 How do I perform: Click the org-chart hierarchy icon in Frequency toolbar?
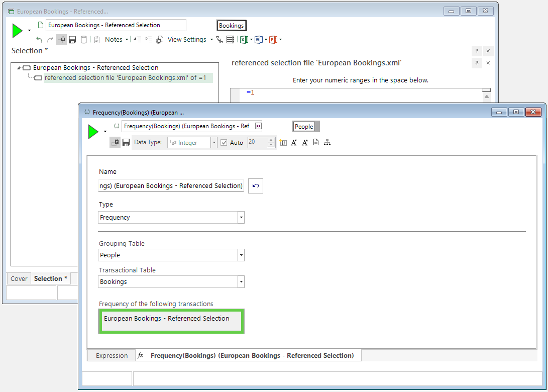pos(327,143)
